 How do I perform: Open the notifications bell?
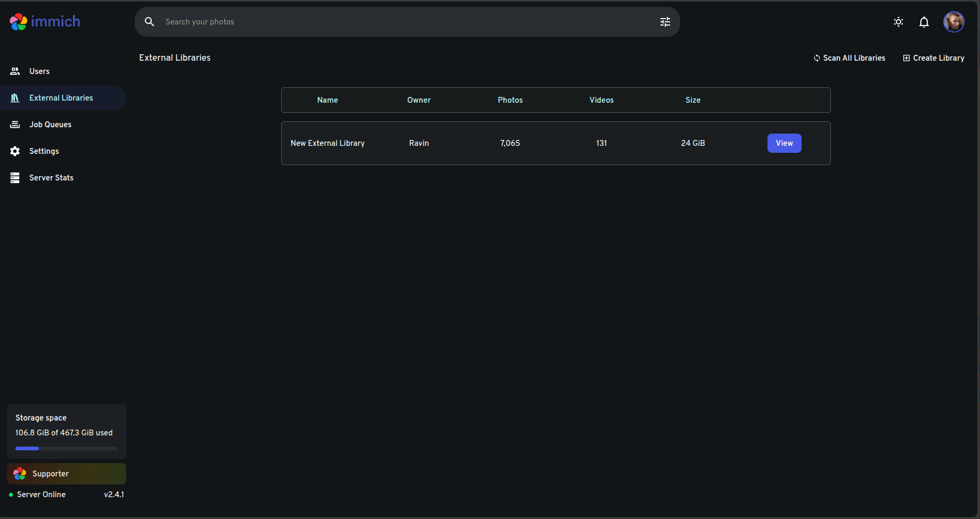(x=924, y=22)
